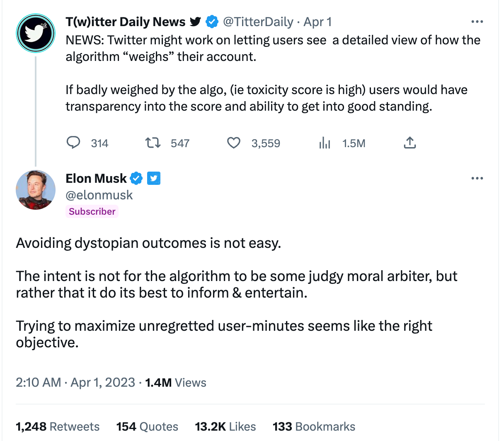The height and width of the screenshot is (441, 504).
Task: Like the TitterDaily tweet
Action: 234,143
